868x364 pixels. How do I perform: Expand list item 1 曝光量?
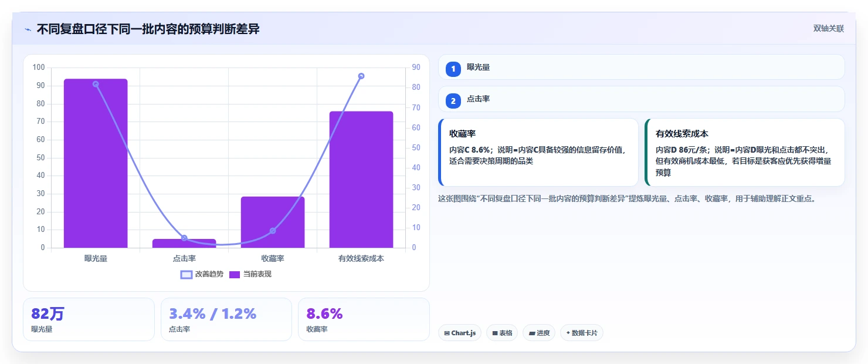pos(642,67)
